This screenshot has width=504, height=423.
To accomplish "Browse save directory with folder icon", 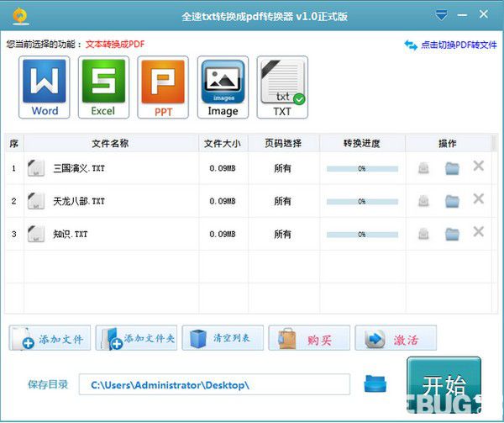I will pyautogui.click(x=375, y=383).
